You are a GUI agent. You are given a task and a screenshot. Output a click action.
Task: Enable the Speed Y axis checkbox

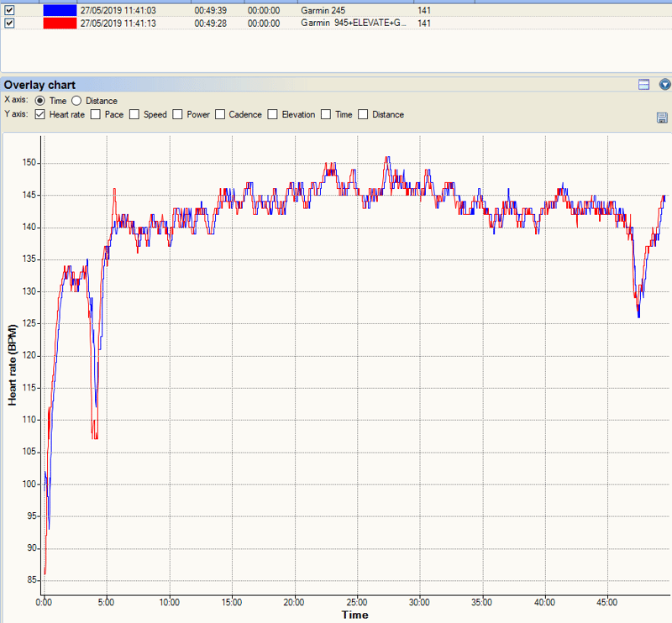[134, 114]
